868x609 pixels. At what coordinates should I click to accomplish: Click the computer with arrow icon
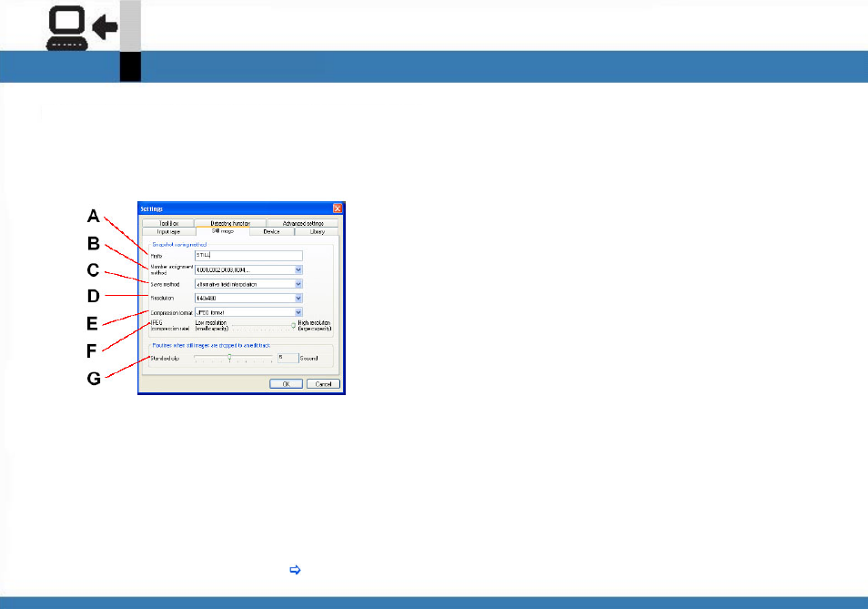pos(82,27)
